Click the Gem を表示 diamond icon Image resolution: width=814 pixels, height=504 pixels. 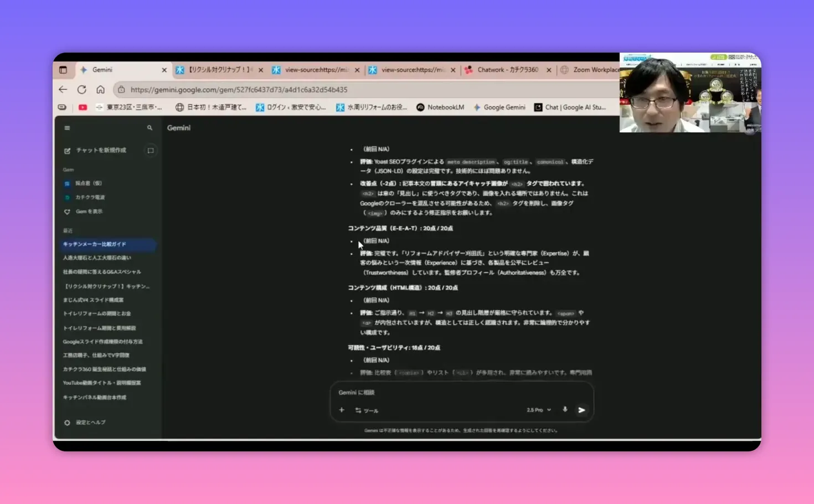tap(68, 211)
